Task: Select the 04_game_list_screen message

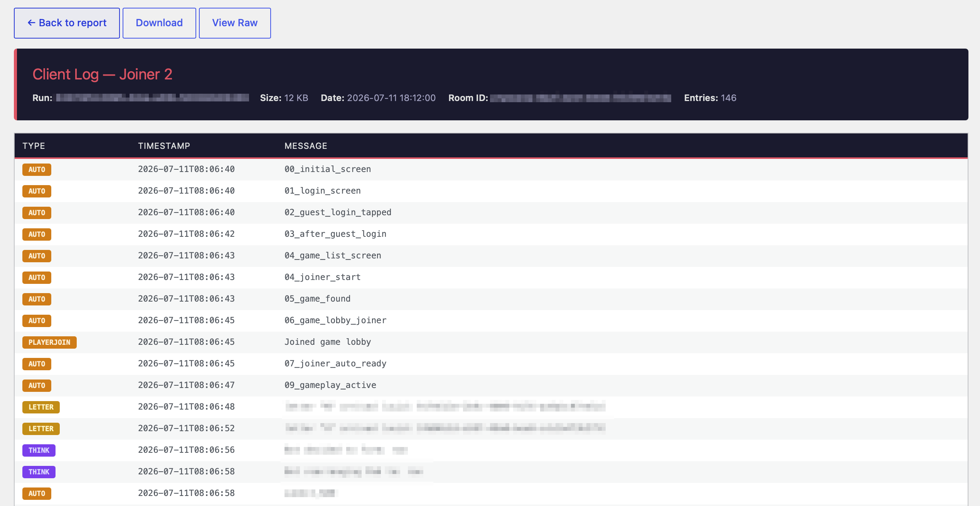Action: click(333, 256)
